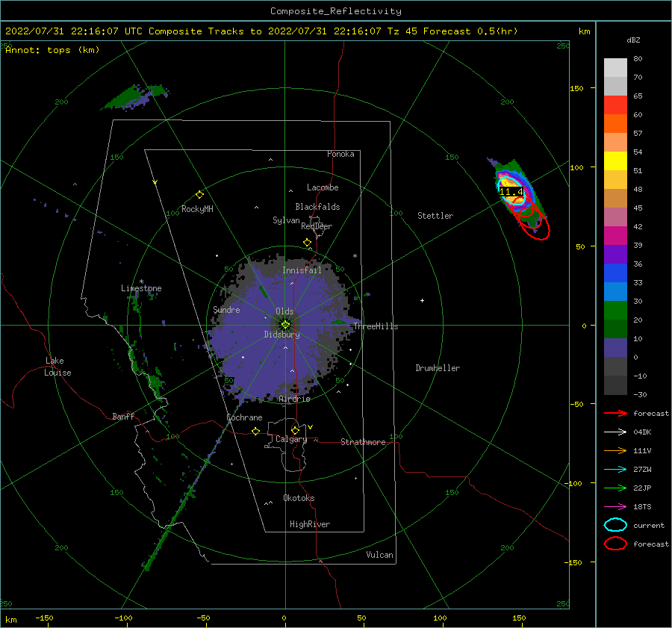672x628 pixels.
Task: Click the Sylvan label
Action: coord(286,220)
